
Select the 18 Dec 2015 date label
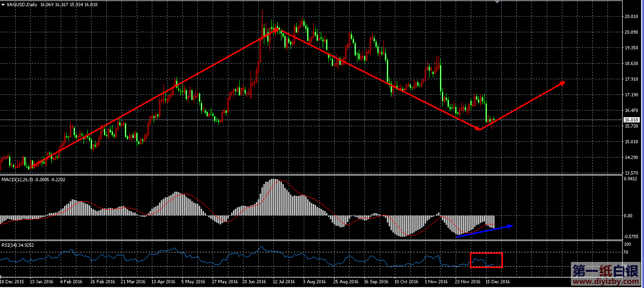pyautogui.click(x=12, y=281)
